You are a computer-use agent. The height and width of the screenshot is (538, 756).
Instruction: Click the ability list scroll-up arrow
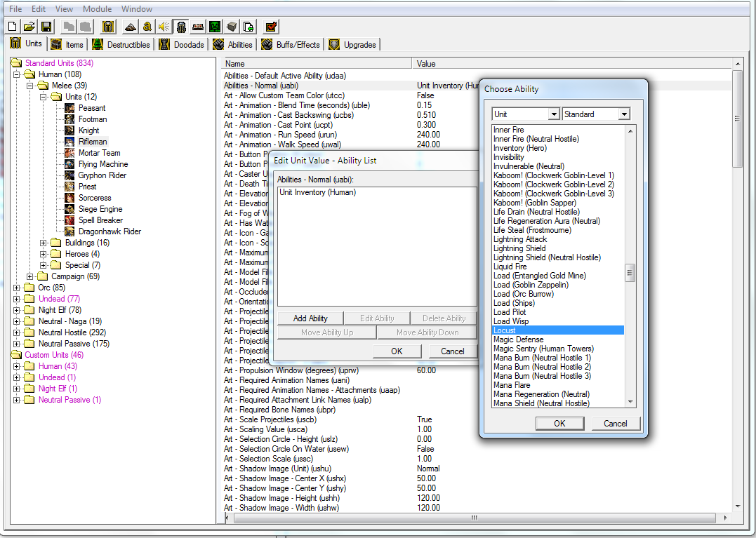(630, 131)
